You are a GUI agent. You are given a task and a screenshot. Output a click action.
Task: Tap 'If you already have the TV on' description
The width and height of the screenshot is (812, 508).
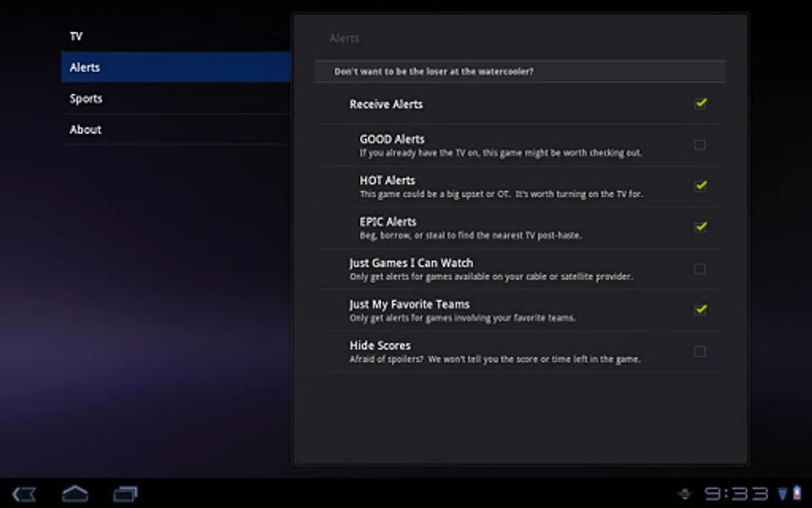coord(501,153)
